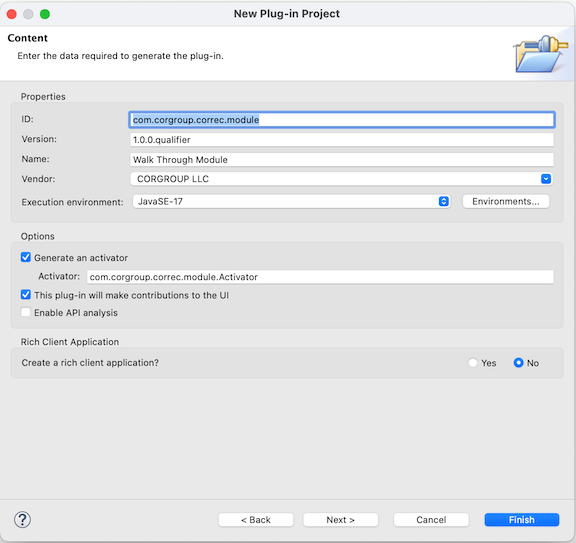The height and width of the screenshot is (543, 576).
Task: Finish creating the plug-in project
Action: [522, 520]
